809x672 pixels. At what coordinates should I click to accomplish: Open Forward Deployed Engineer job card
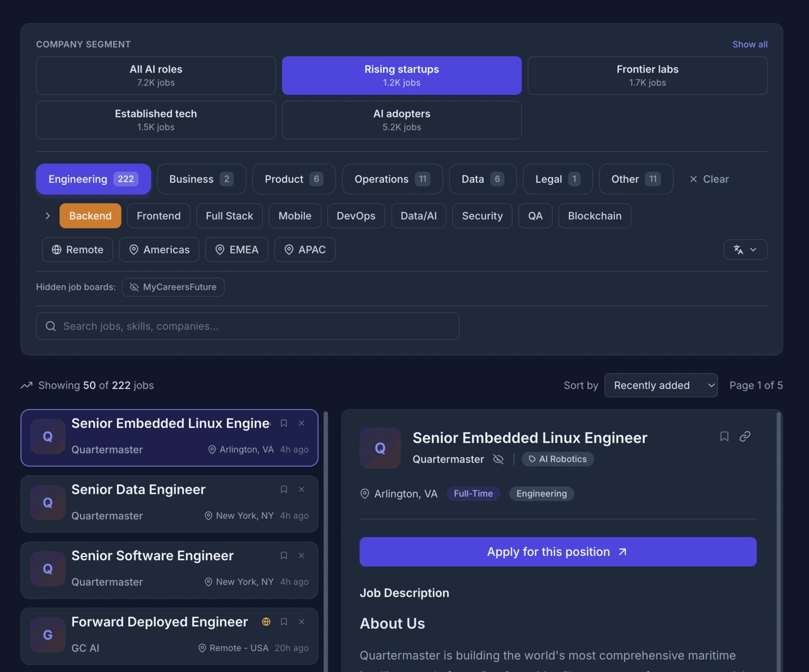pos(169,636)
